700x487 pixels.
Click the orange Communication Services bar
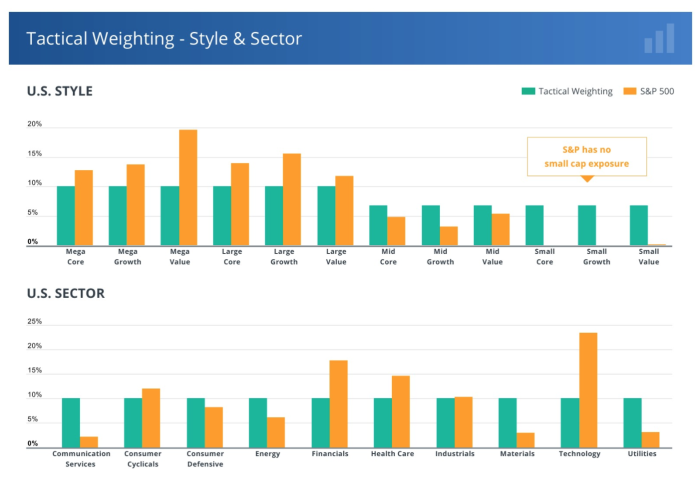coord(89,442)
